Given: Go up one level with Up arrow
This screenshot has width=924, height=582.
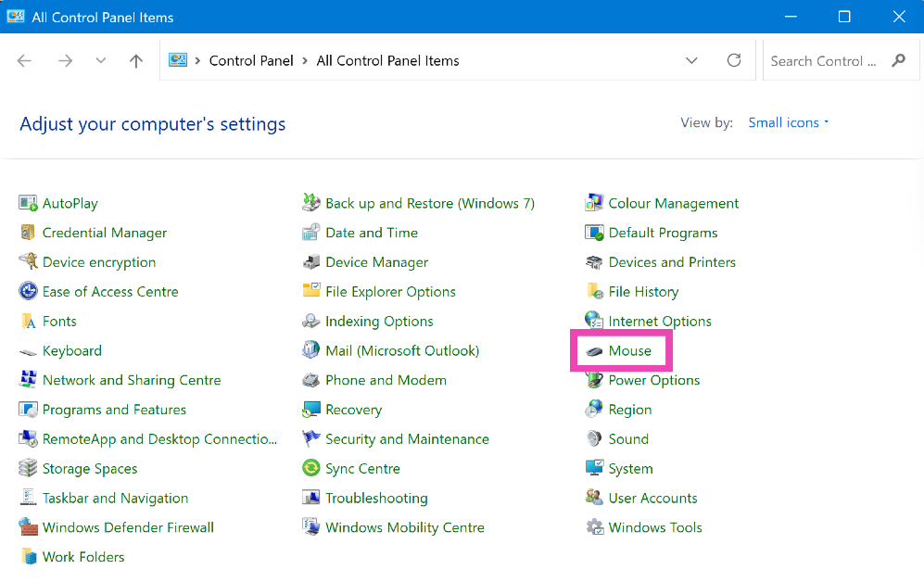Looking at the screenshot, I should click(136, 61).
